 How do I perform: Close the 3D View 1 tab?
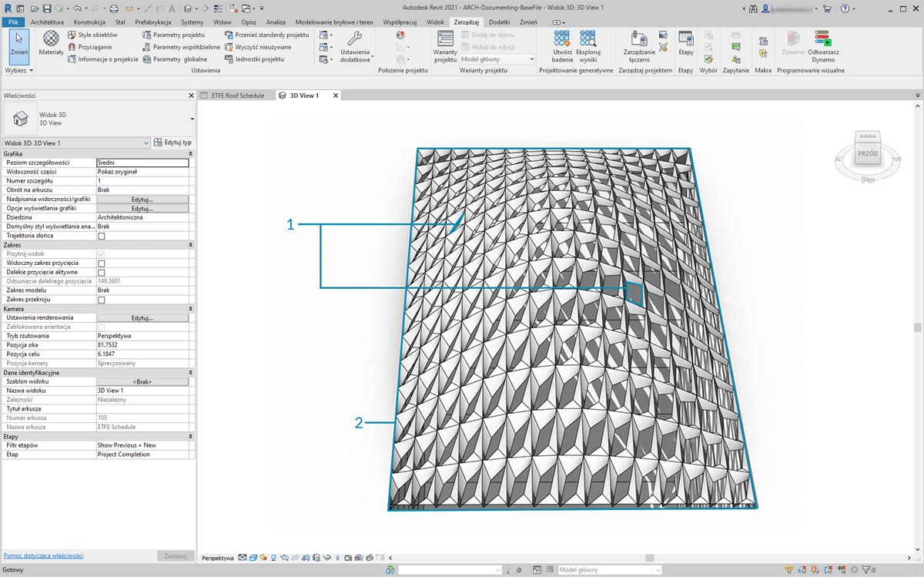point(335,96)
